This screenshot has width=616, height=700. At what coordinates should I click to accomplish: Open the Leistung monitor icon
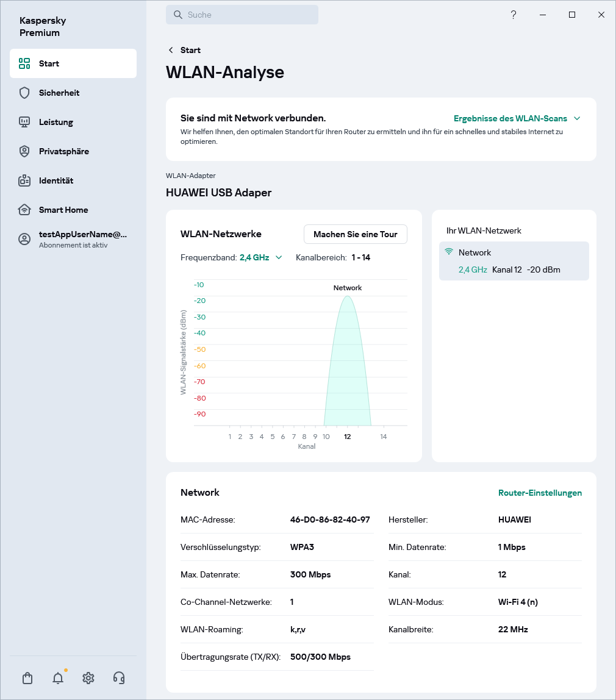[24, 122]
